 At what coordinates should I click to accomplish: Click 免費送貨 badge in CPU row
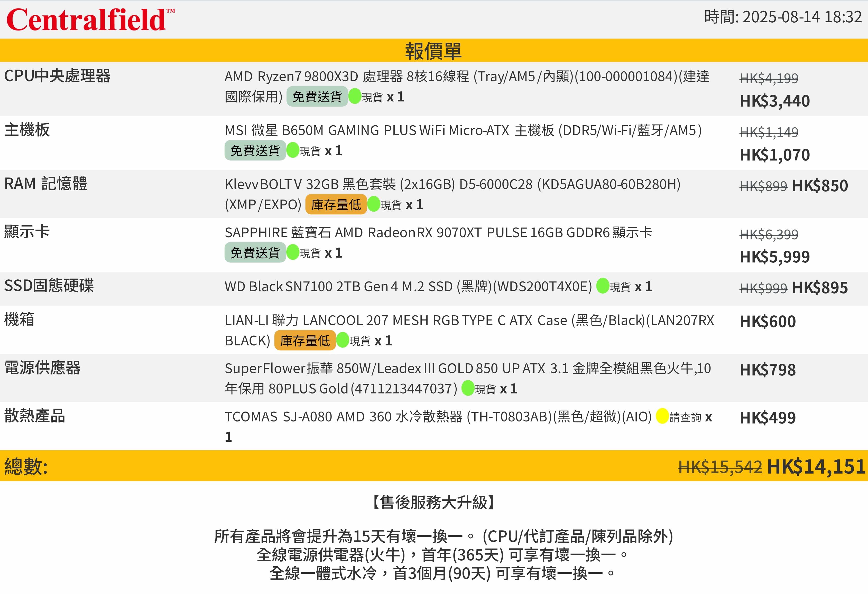tap(317, 96)
